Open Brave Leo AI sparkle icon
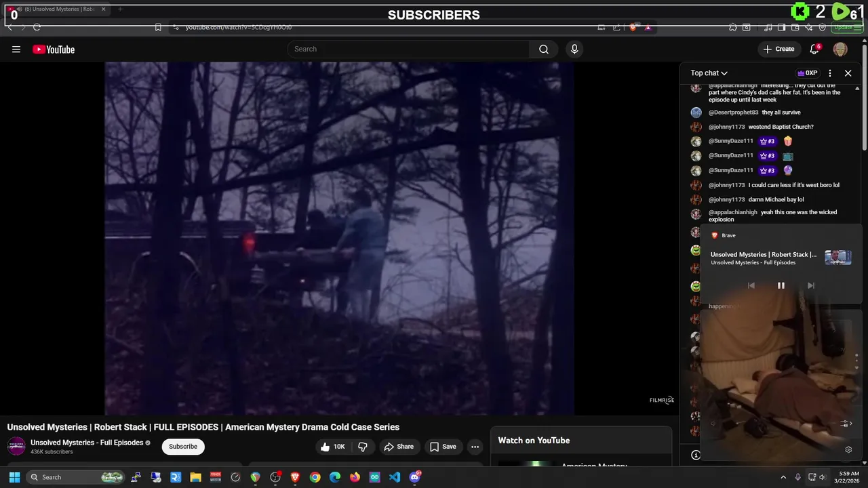Screen dimensions: 868x488 808,27
